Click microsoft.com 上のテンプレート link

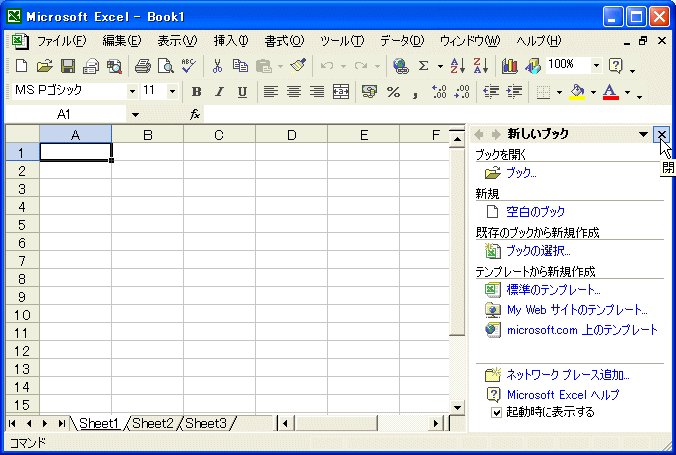582,330
